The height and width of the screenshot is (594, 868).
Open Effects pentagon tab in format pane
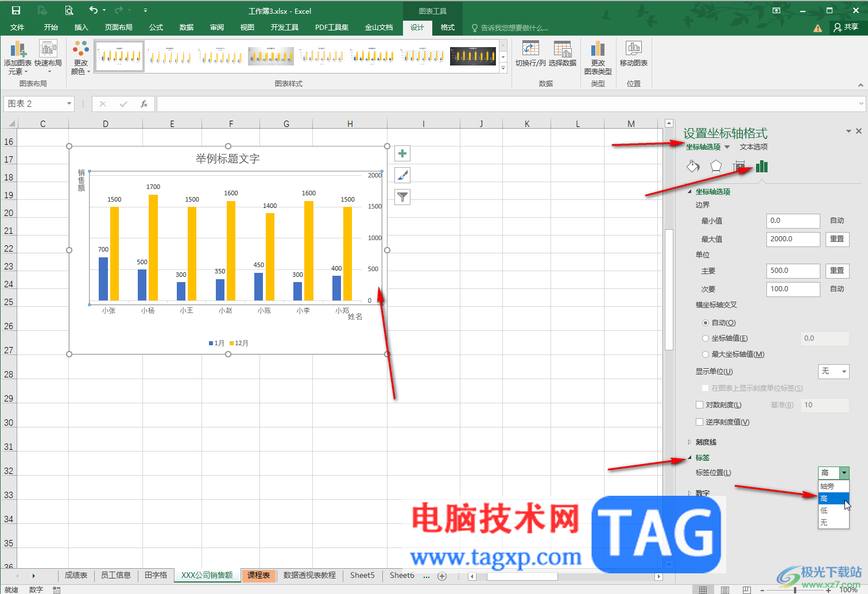(x=716, y=167)
